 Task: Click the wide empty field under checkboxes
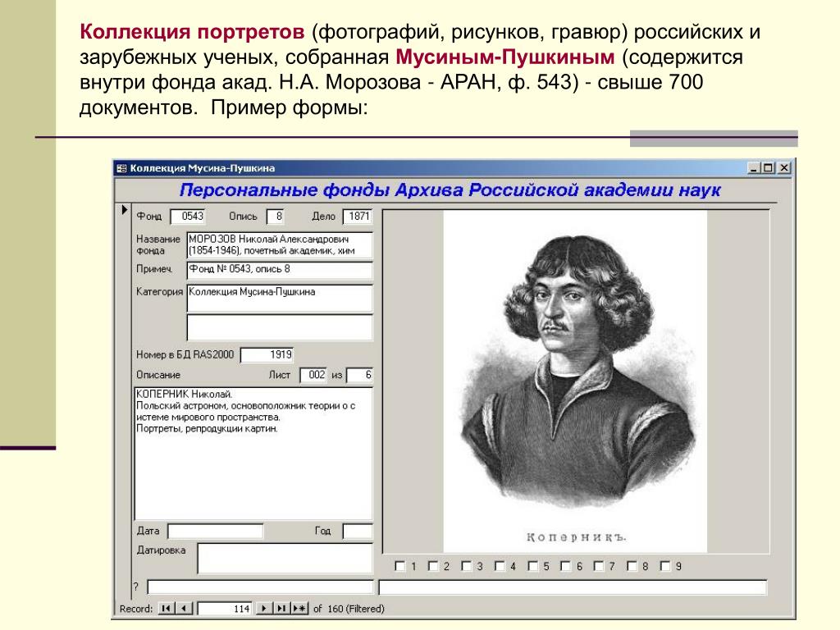[x=573, y=587]
